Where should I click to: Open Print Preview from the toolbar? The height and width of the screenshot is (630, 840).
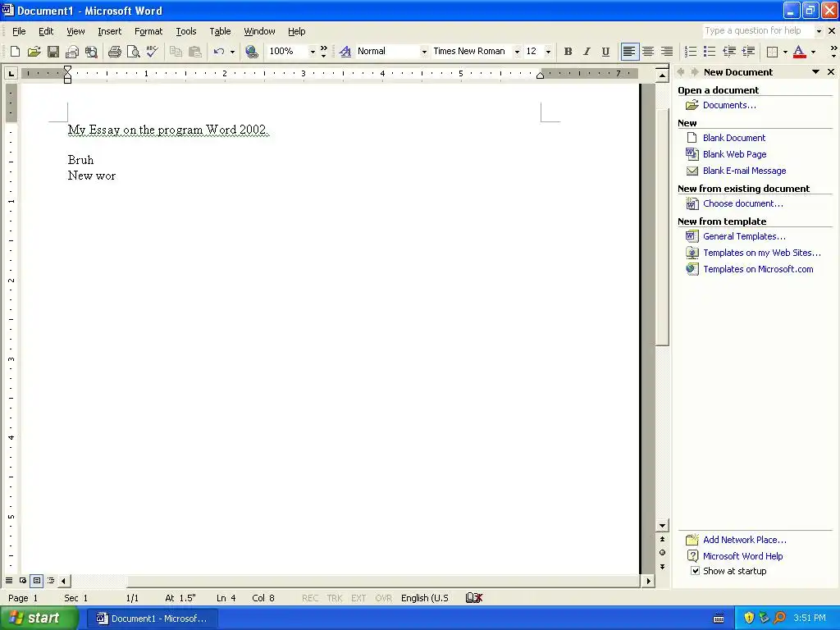(133, 52)
